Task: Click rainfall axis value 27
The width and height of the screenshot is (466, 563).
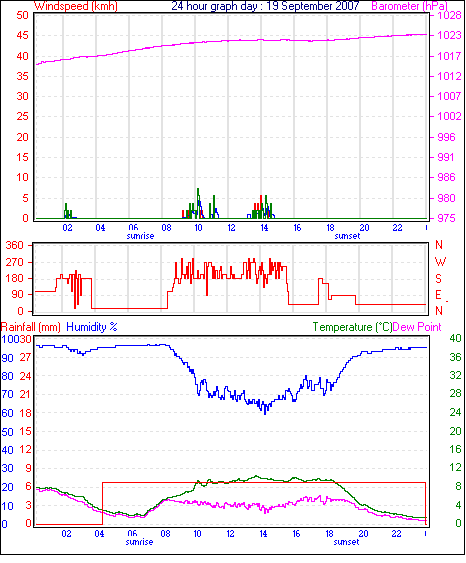Action: pos(25,358)
